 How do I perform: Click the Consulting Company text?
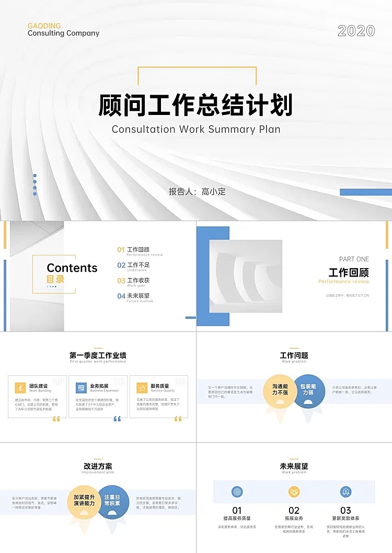(x=63, y=33)
